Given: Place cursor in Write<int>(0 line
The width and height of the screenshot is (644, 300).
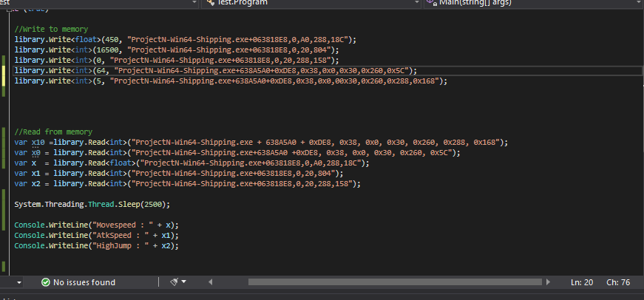Looking at the screenshot, I should (x=177, y=61).
